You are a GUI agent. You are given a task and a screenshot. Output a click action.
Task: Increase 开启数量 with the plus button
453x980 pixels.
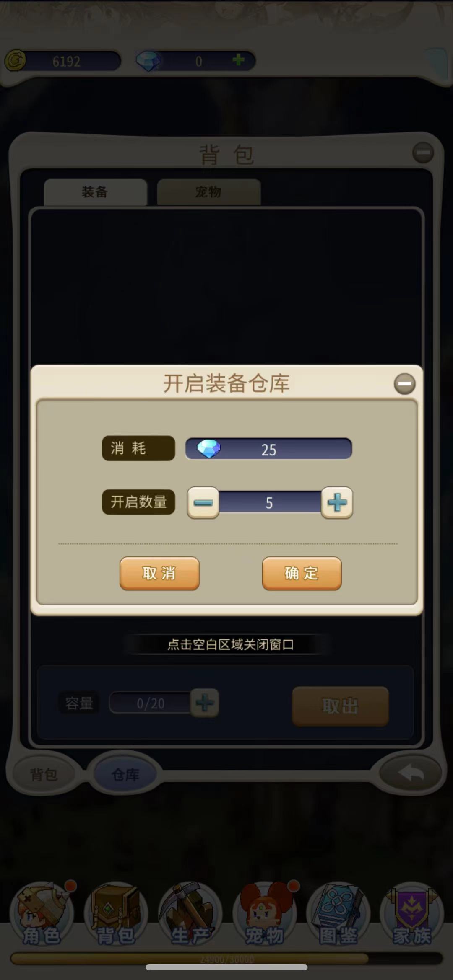[x=337, y=502]
